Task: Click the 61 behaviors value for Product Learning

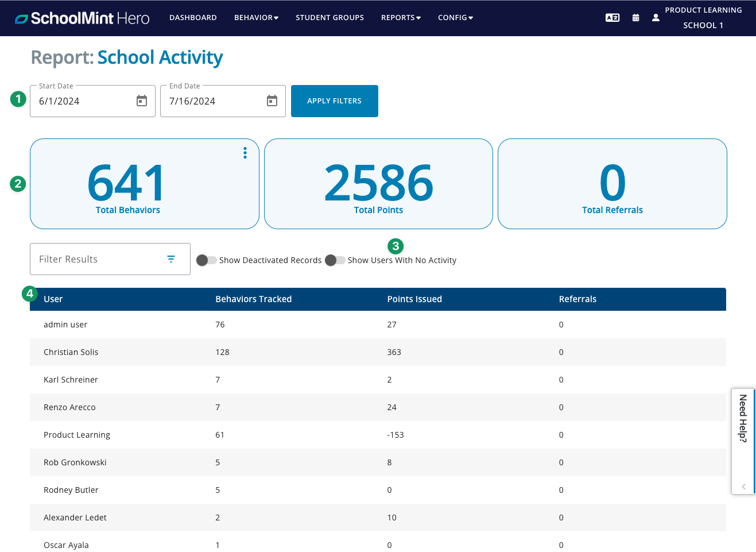Action: 220,435
